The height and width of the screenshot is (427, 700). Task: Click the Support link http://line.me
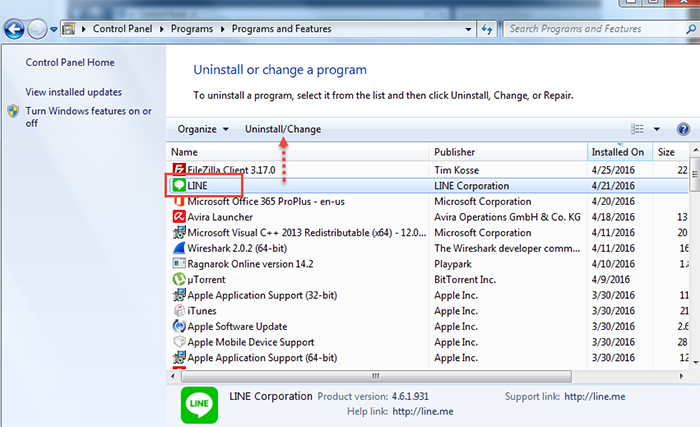click(x=595, y=397)
